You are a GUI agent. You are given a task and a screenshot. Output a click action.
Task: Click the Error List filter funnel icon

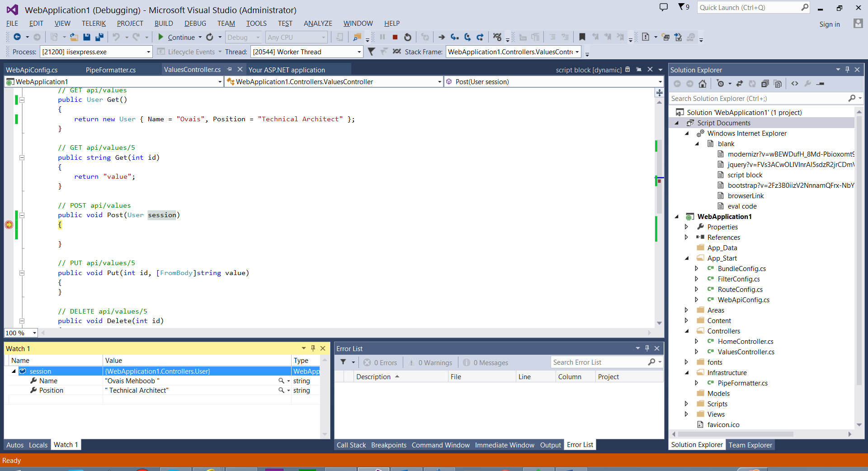pos(343,362)
